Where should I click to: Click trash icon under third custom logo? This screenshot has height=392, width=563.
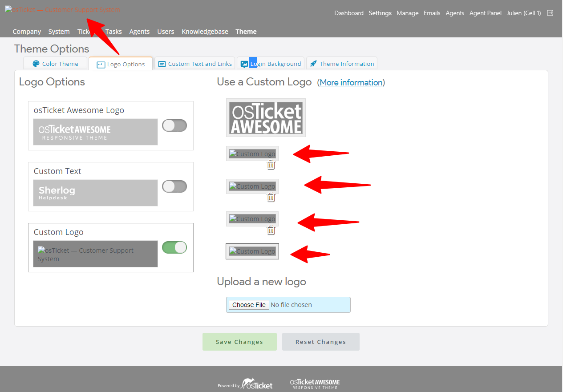(x=271, y=230)
